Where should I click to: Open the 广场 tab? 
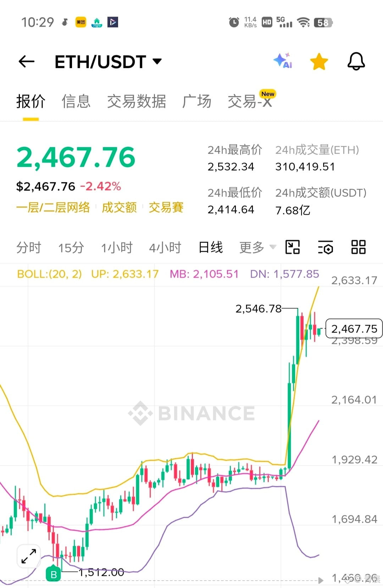tap(196, 101)
